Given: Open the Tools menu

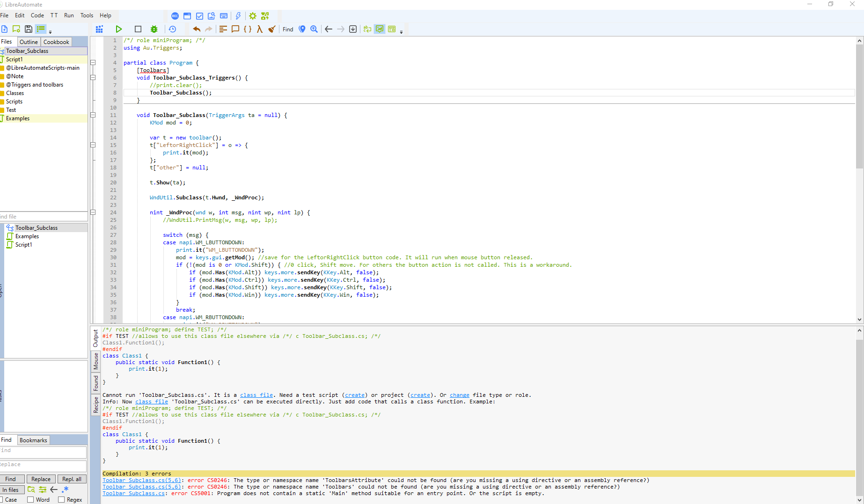Looking at the screenshot, I should point(87,15).
